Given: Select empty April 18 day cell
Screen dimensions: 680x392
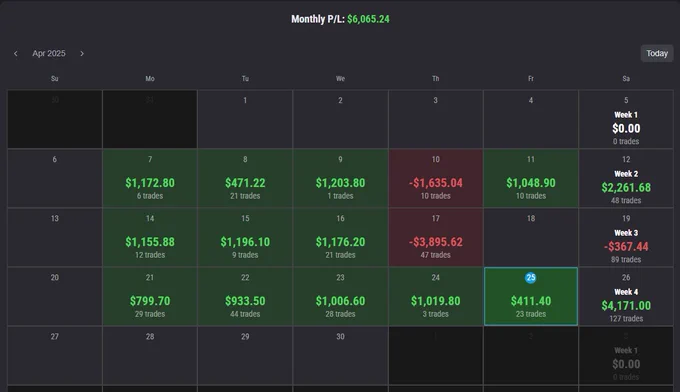Looking at the screenshot, I should click(x=531, y=237).
